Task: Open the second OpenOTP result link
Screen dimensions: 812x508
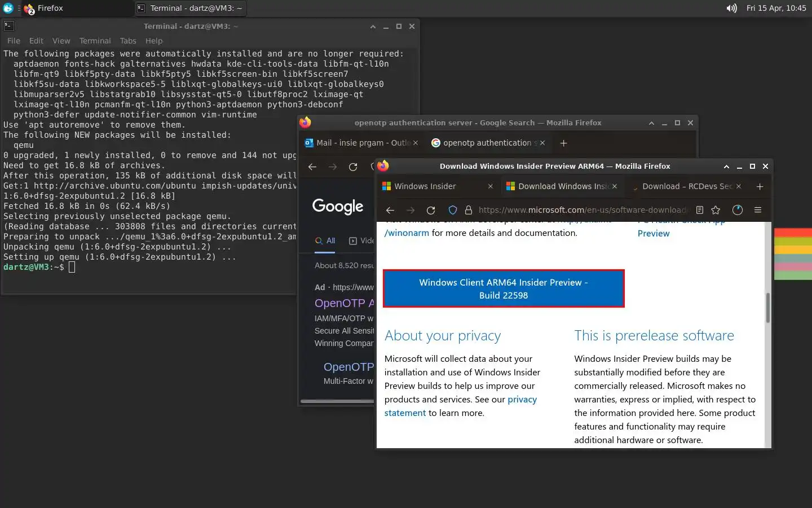Action: tap(349, 367)
